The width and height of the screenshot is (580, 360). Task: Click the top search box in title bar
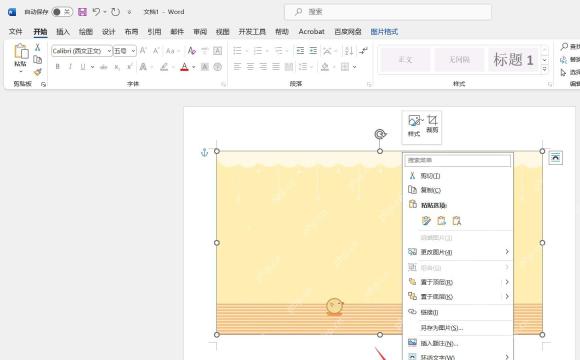click(x=388, y=12)
